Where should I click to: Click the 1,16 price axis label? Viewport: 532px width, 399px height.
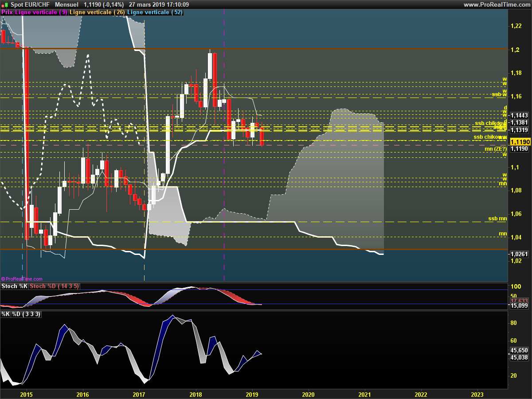click(516, 97)
